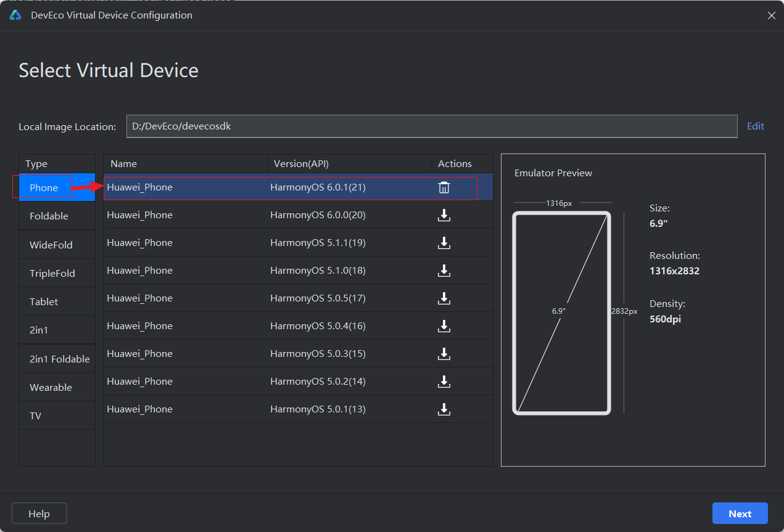Viewport: 784px width, 532px height.
Task: Select Huawei_Phone in the HarmonyOS 5.0.5(17) row
Action: [x=139, y=298]
